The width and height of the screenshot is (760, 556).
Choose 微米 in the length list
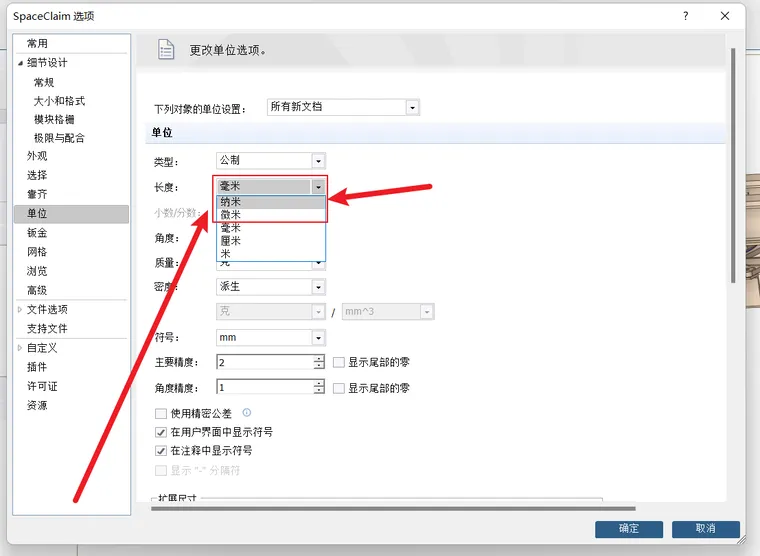pyautogui.click(x=271, y=215)
